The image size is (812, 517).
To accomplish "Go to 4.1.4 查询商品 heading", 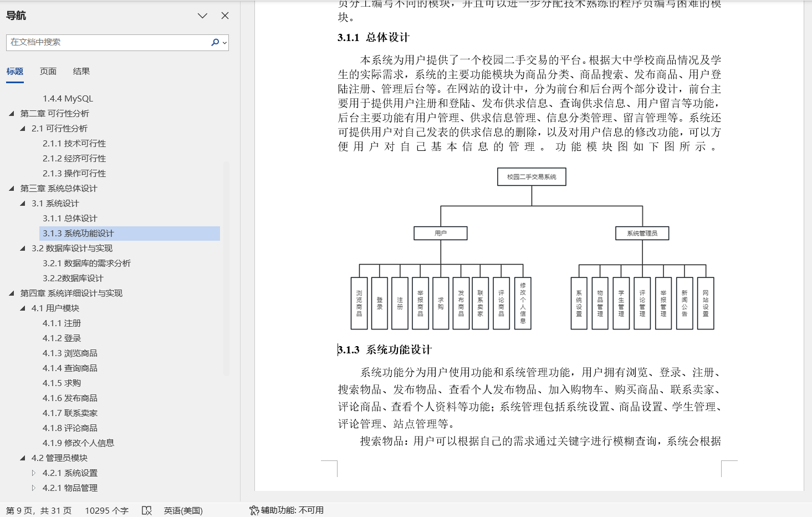I will pos(70,368).
